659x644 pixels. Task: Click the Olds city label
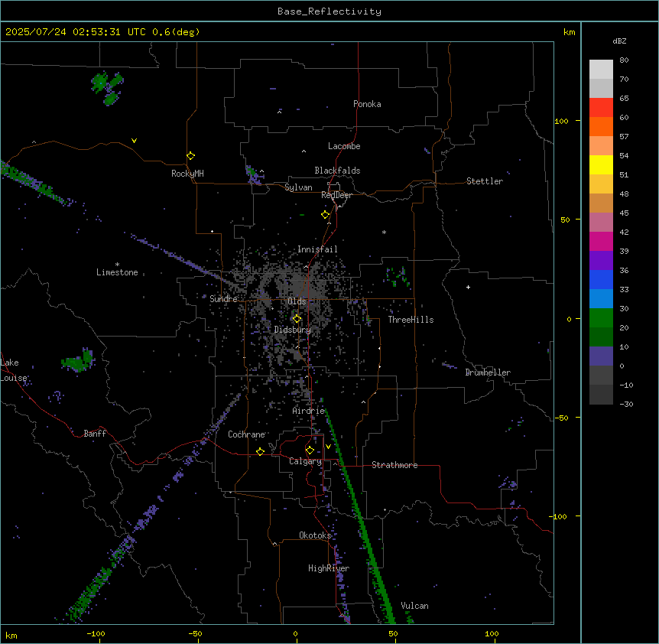297,301
